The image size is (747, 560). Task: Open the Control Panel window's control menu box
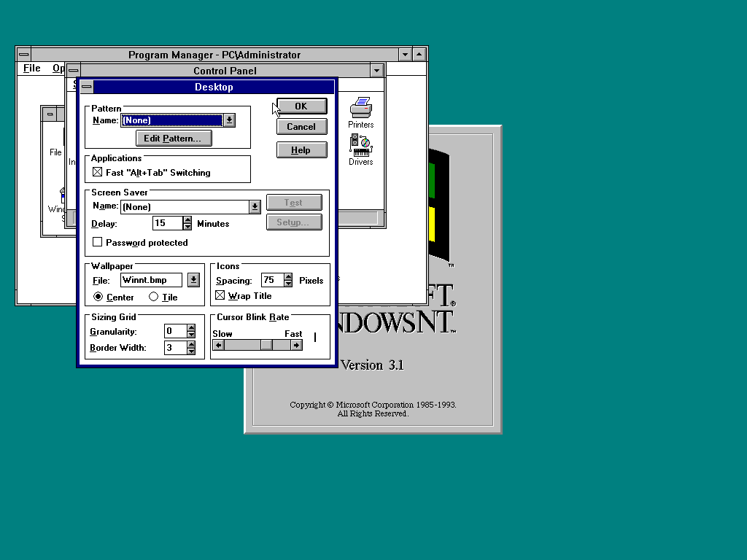(x=74, y=71)
